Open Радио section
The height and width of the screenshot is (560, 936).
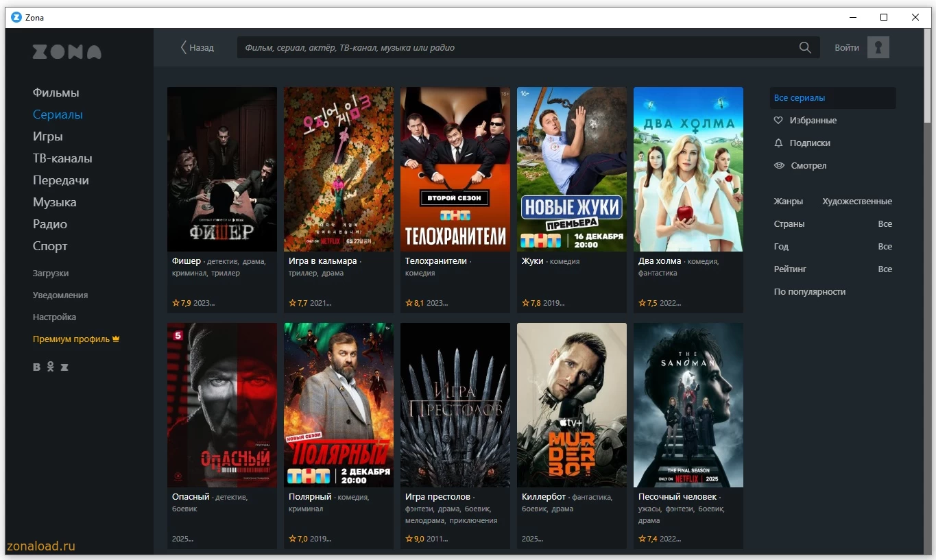50,224
